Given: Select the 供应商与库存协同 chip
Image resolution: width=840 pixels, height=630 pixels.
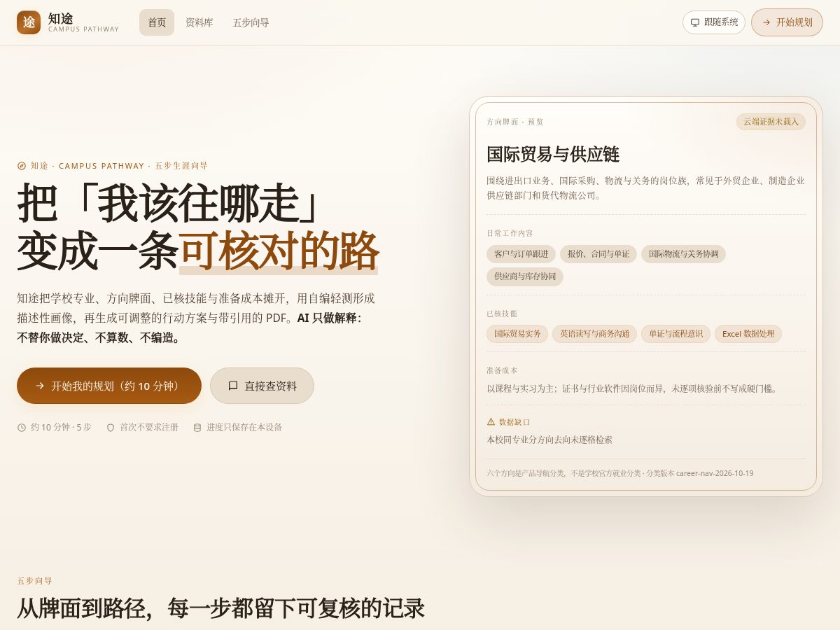Looking at the screenshot, I should 525,276.
